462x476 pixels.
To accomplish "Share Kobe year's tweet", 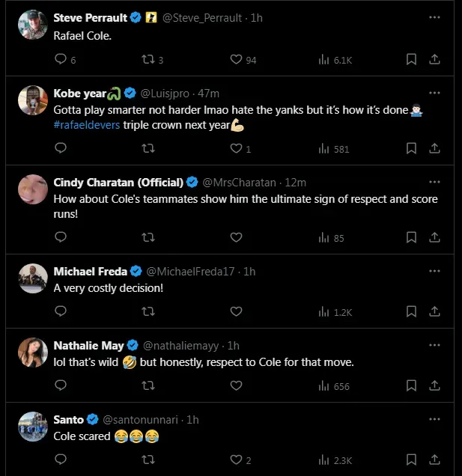I will (435, 149).
